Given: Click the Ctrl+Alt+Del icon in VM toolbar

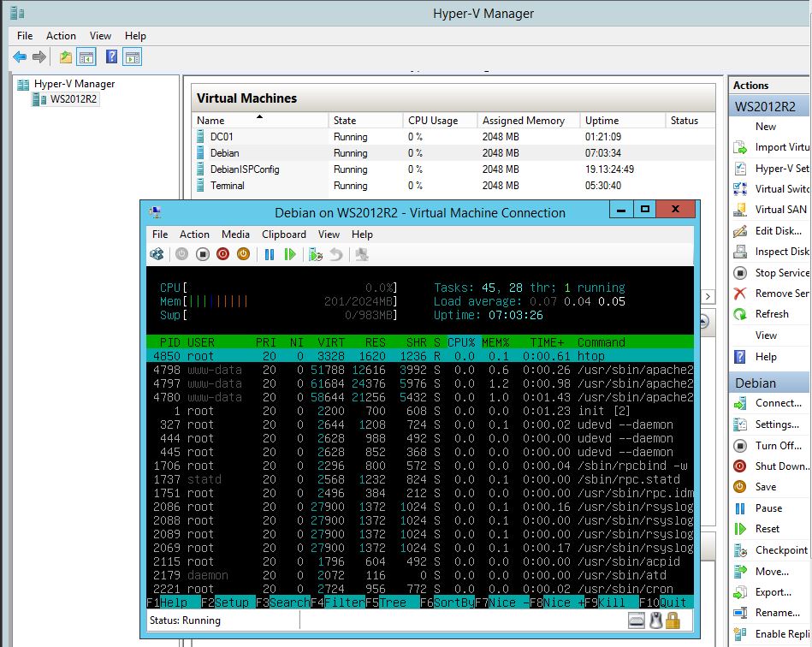Looking at the screenshot, I should 157,254.
